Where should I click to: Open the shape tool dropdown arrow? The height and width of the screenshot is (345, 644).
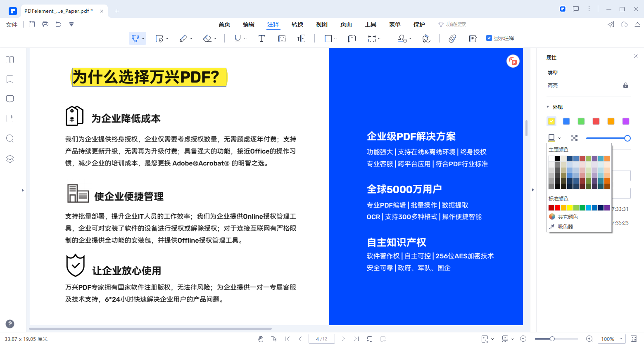335,38
